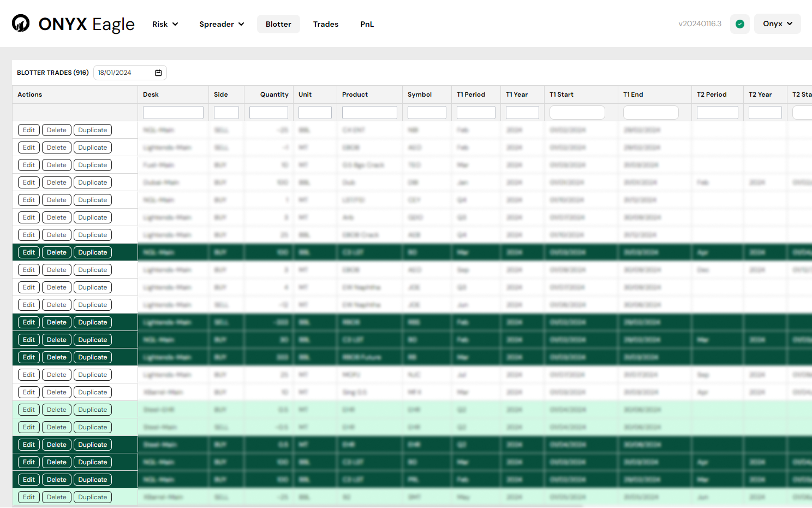Image resolution: width=812 pixels, height=508 pixels.
Task: Click the Onyx Eagle logo icon
Action: tap(21, 23)
